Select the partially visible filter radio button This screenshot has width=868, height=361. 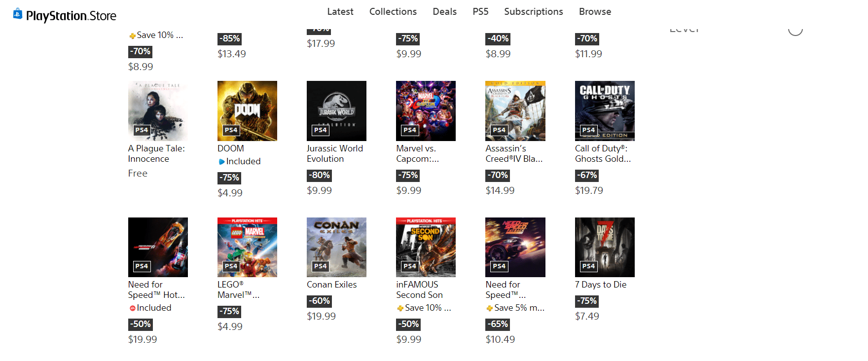point(795,30)
